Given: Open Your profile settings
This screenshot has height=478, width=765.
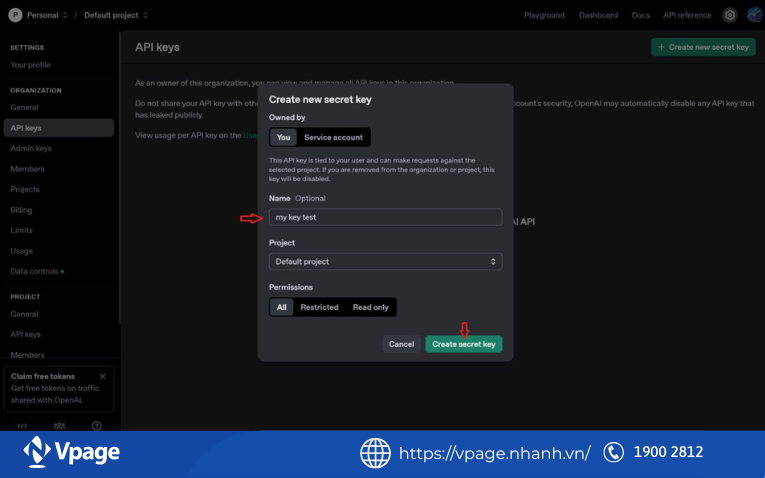Looking at the screenshot, I should (30, 65).
